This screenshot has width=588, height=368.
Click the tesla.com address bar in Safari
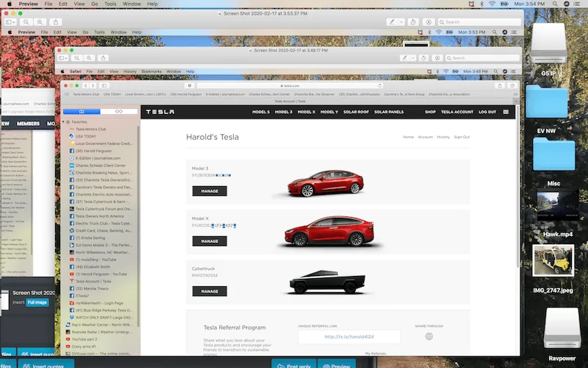pos(290,85)
